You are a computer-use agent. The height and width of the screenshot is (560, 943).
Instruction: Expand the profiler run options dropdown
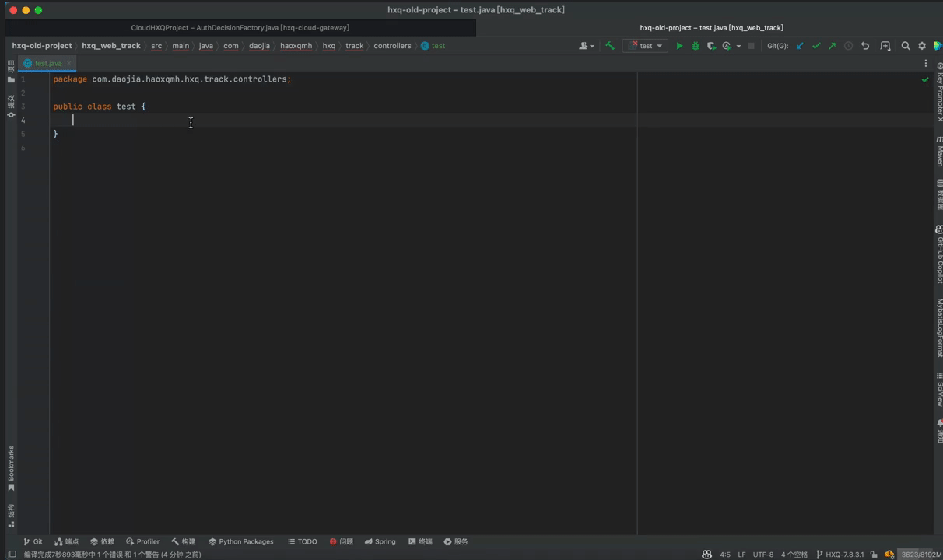click(738, 46)
